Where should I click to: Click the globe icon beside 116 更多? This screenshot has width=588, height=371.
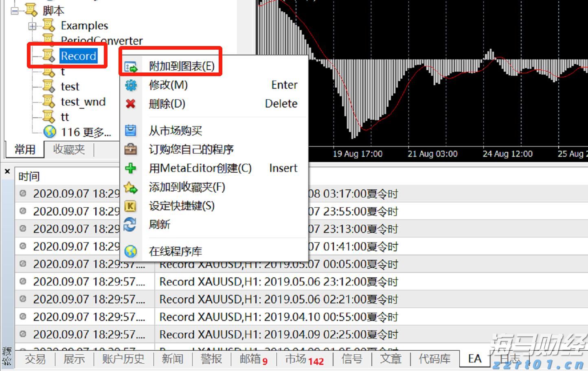49,131
